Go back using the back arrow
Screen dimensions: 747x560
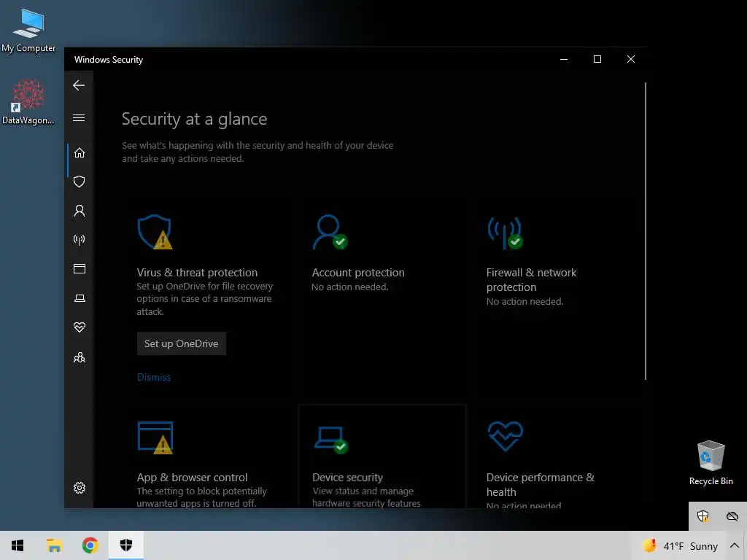tap(79, 85)
